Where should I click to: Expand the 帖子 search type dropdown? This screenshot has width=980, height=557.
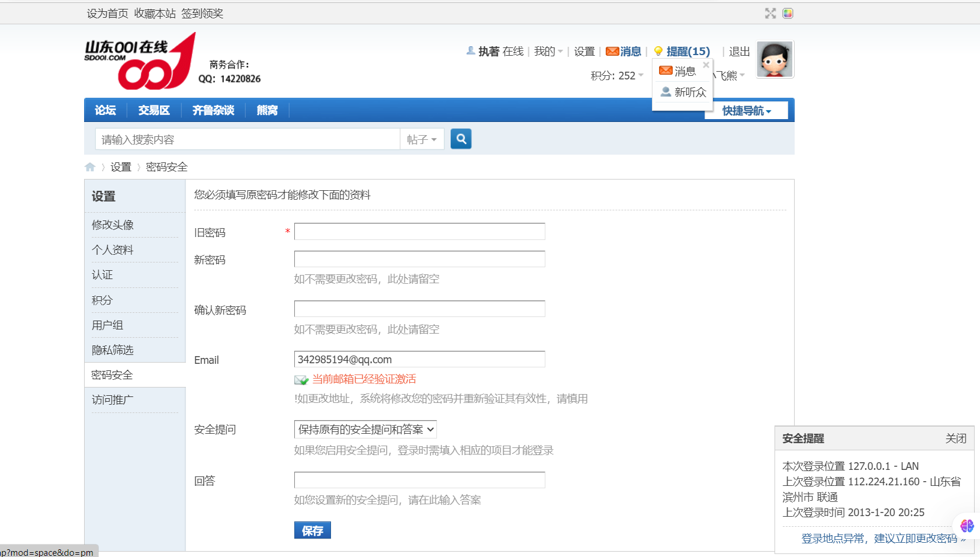(x=422, y=139)
